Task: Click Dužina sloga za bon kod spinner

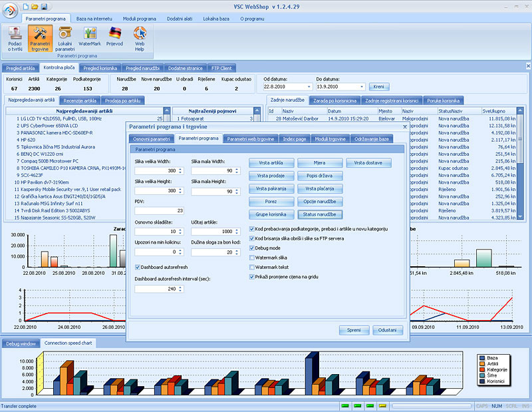Action: [x=237, y=252]
